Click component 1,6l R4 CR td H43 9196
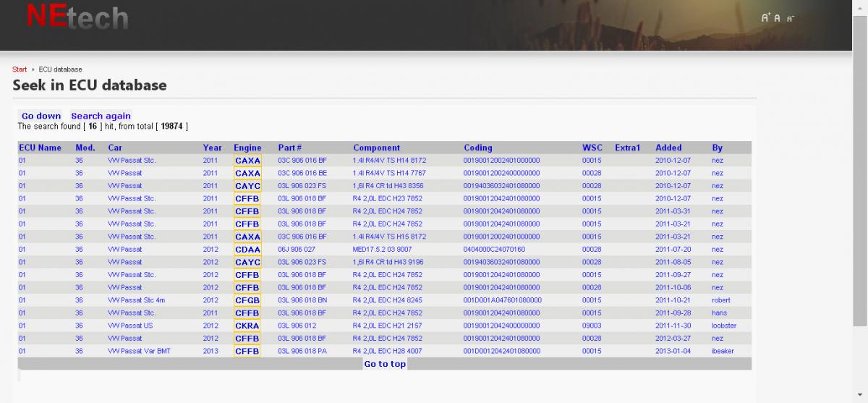The height and width of the screenshot is (403, 868). point(388,262)
